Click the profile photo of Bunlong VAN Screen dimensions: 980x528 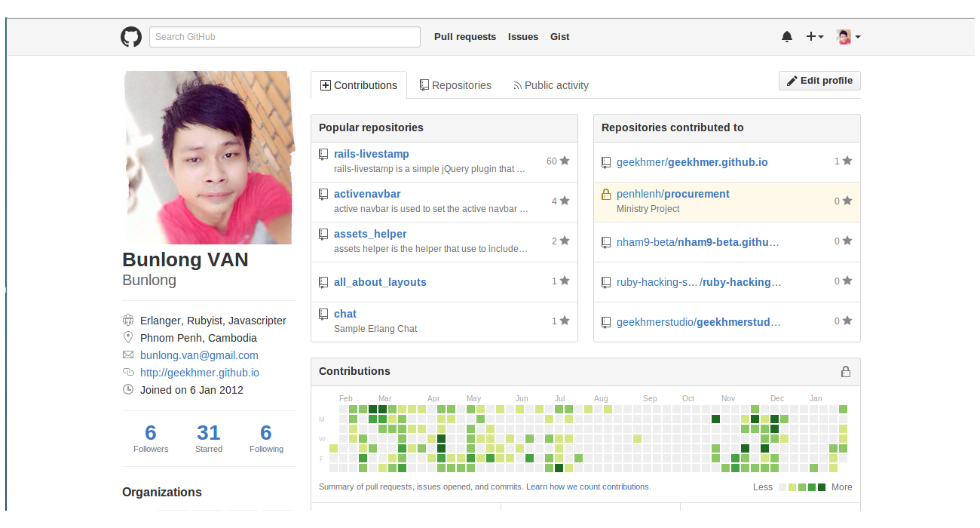coord(207,157)
